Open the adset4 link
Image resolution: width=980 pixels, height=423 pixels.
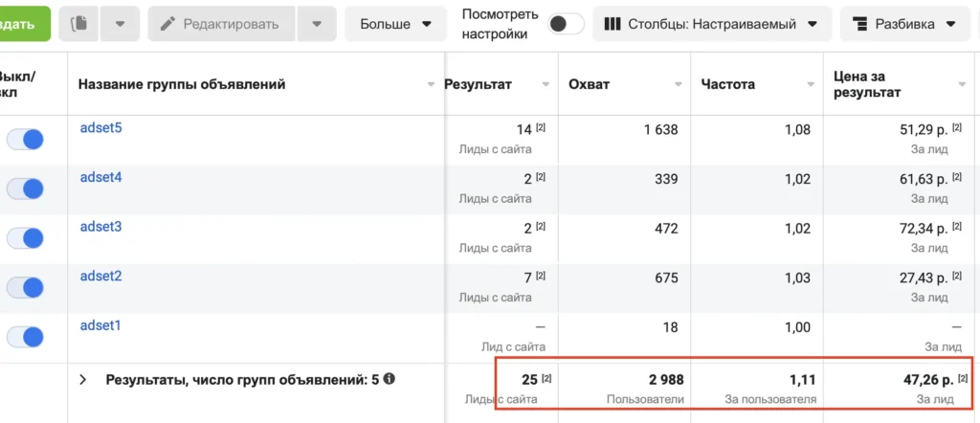100,177
